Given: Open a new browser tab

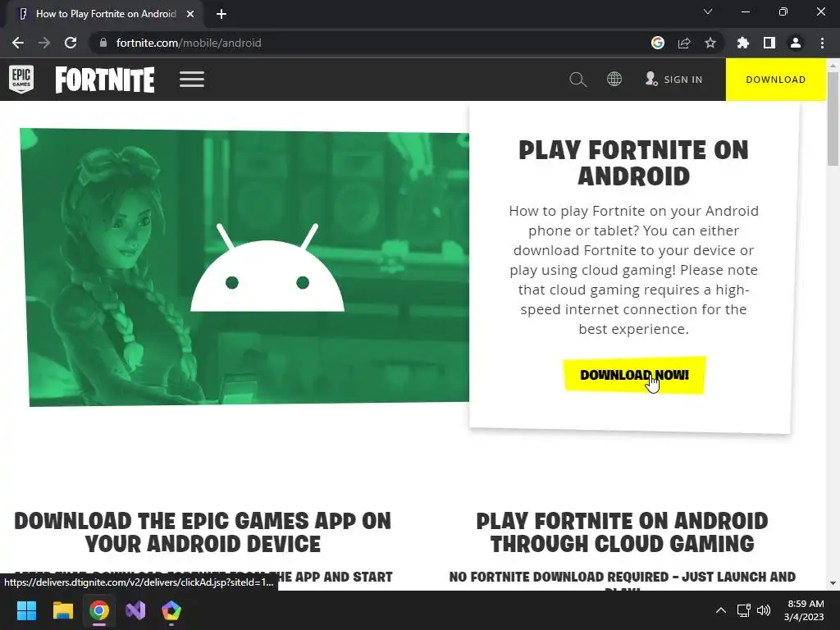Looking at the screenshot, I should tap(221, 14).
